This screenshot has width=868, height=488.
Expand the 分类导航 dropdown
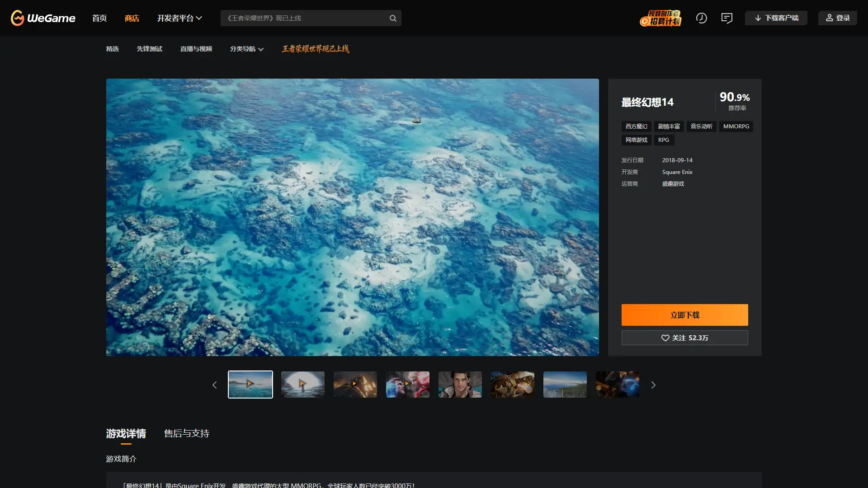(246, 49)
